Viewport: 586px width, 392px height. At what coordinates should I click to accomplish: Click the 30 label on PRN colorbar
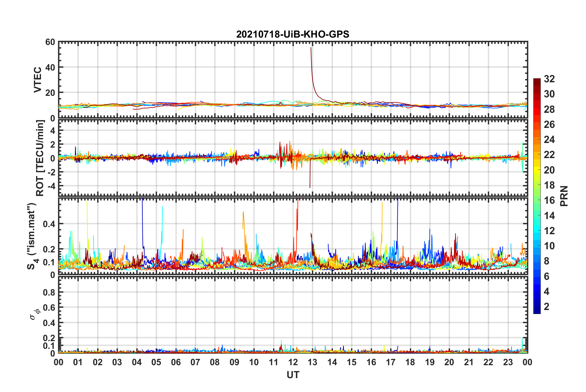(x=549, y=94)
